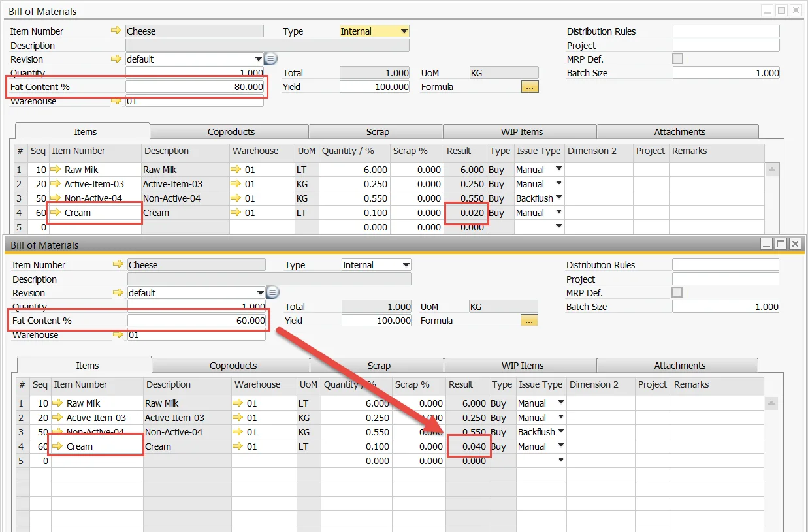Click Revision link arrow in 60.000 fat window
Screen dimensions: 808x532
pyautogui.click(x=118, y=292)
